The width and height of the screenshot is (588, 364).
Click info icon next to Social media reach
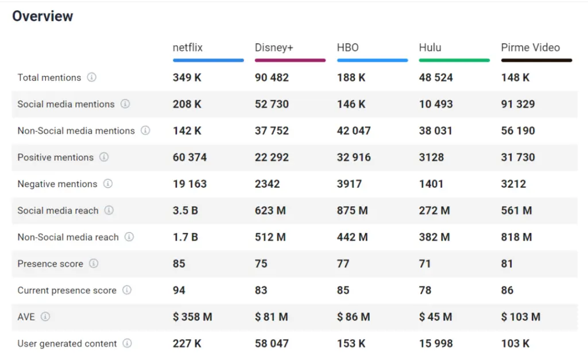click(x=109, y=211)
